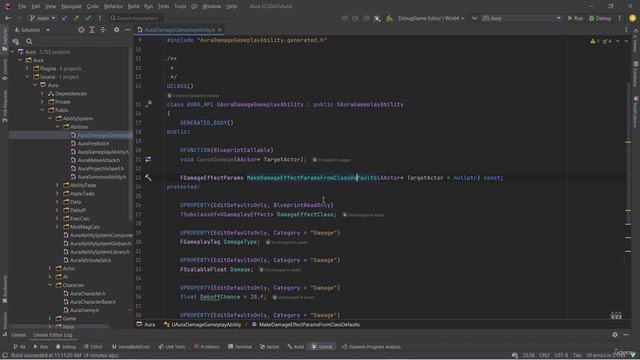Click the Update Project blue arrow icon
This screenshot has width=640, height=360.
point(65,18)
